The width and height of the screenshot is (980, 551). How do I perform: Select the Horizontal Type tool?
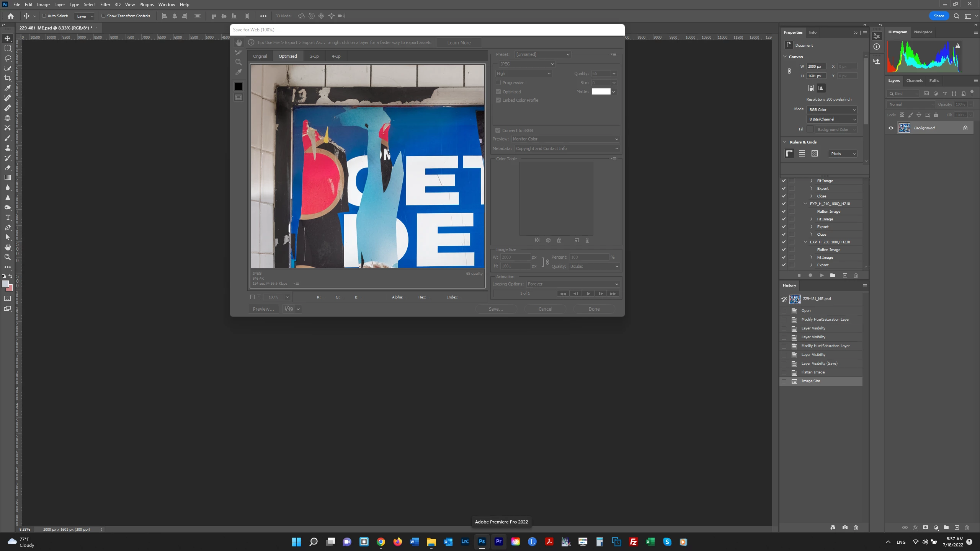[8, 217]
